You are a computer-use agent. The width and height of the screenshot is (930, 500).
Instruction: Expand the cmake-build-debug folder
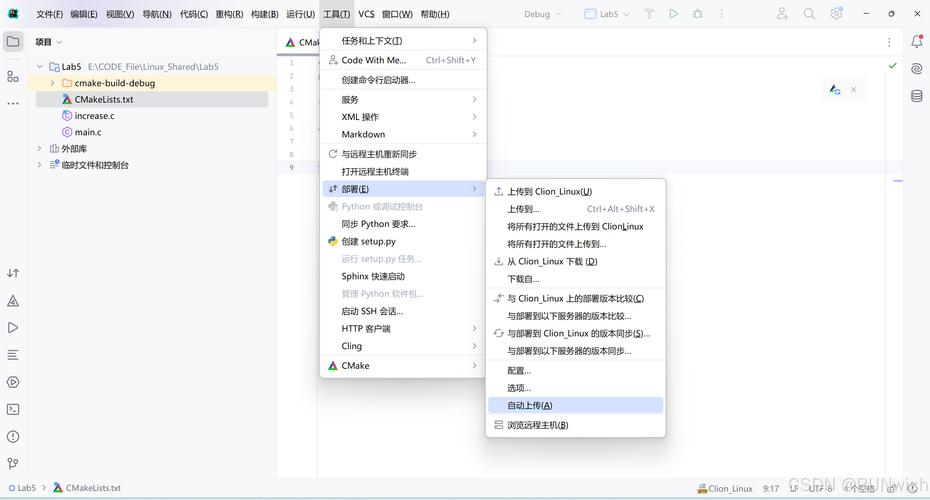click(52, 83)
